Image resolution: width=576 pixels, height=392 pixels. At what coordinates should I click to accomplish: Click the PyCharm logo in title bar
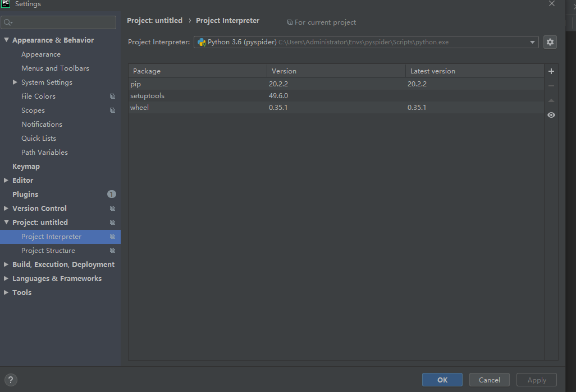(6, 4)
